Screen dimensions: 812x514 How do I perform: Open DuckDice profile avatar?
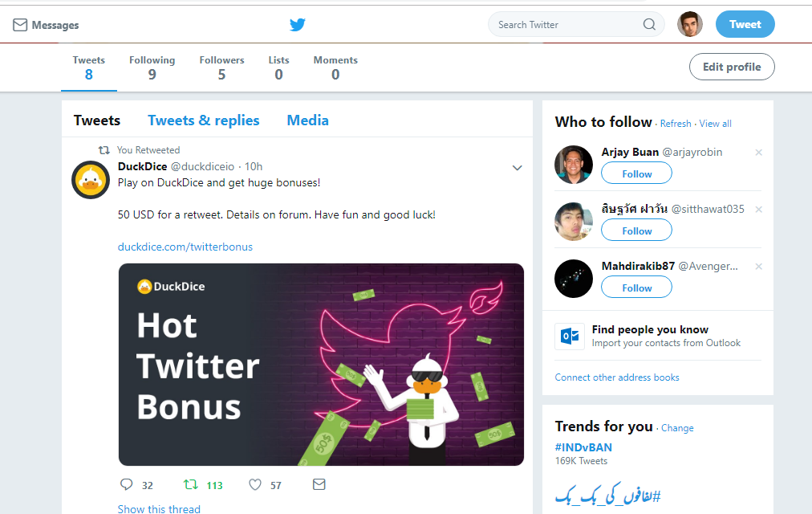tap(91, 179)
